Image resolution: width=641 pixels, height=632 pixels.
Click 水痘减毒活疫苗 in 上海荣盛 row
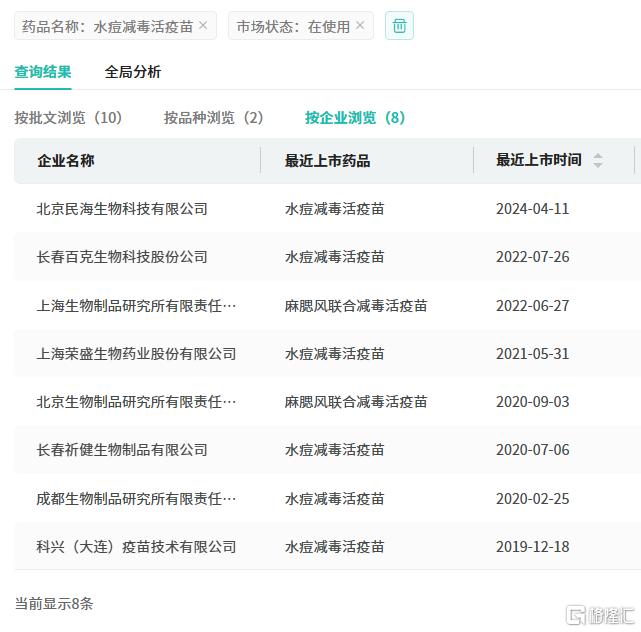coord(335,354)
